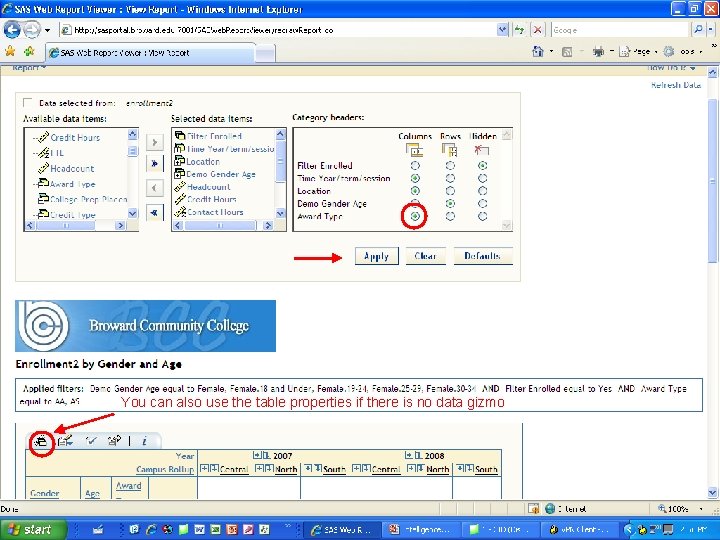Open the Page menu dropdown
Viewport: 720px width, 540px height.
pos(638,52)
